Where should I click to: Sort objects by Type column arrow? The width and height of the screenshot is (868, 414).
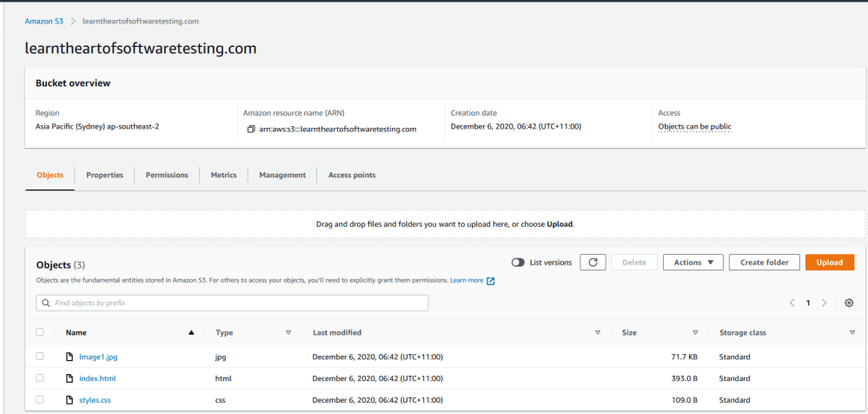(x=288, y=332)
